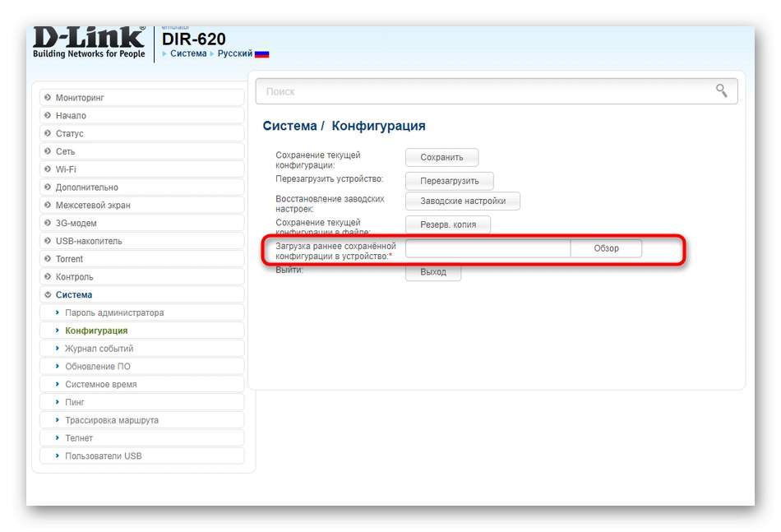781x532 pixels.
Task: Select Журнал событий under Система
Action: (99, 348)
